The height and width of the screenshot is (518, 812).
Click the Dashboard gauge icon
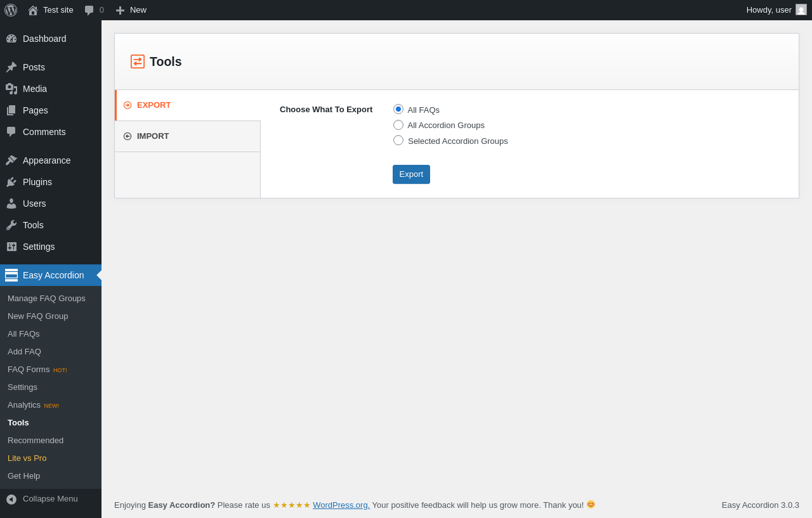11,39
